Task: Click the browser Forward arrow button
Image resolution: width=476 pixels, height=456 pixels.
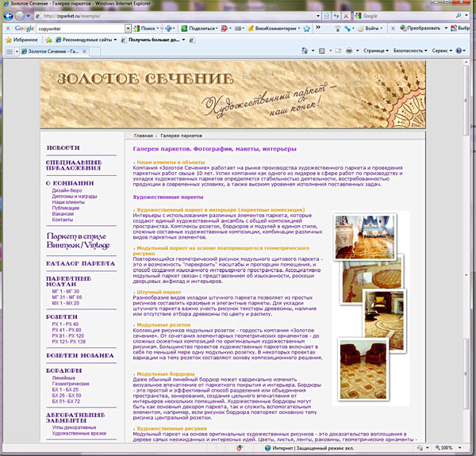Action: coord(19,16)
